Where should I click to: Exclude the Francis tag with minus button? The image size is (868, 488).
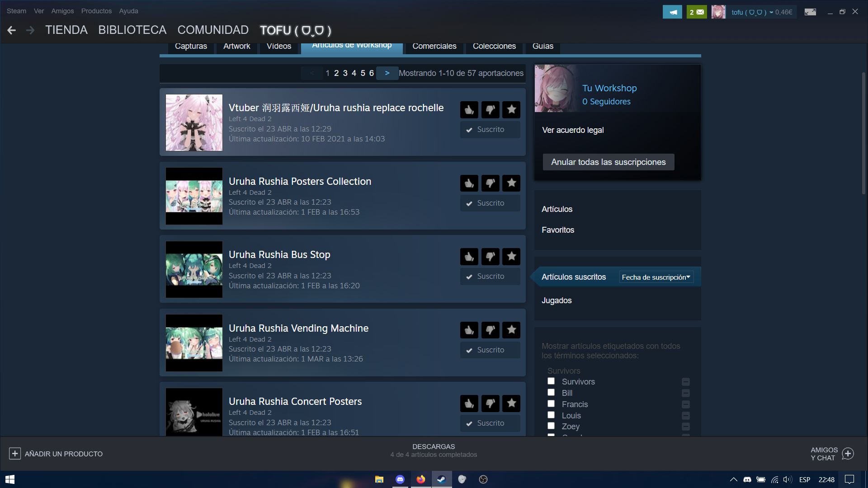[x=686, y=404]
